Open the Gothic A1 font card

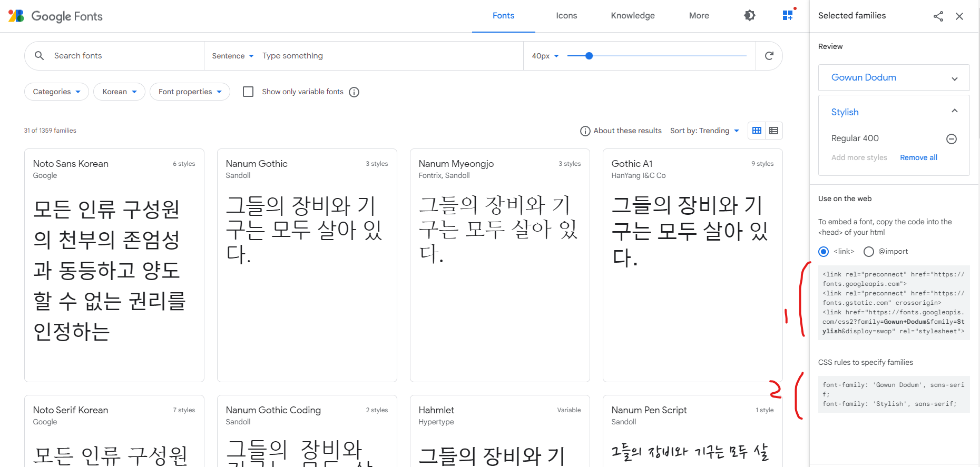[x=692, y=265]
